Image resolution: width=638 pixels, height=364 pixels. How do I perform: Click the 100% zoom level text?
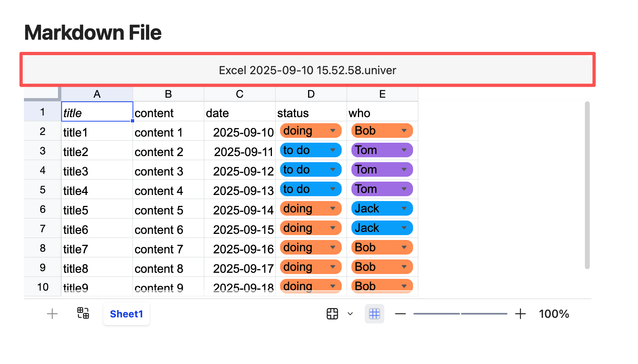pos(554,314)
